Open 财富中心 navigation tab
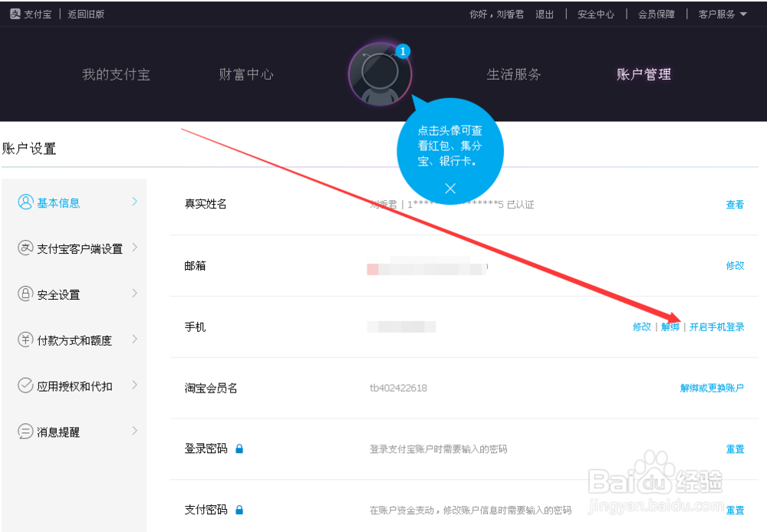 pyautogui.click(x=246, y=74)
